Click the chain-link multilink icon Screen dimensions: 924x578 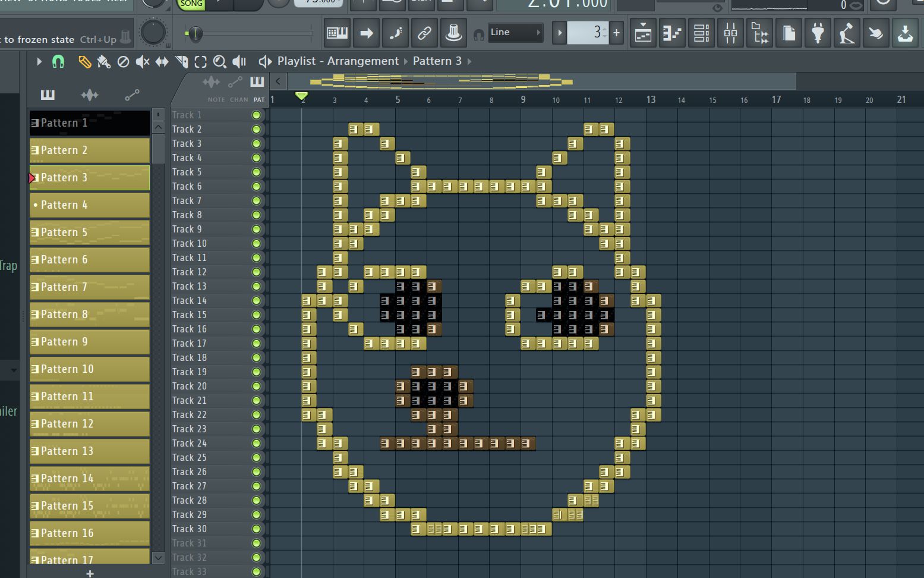click(x=424, y=33)
